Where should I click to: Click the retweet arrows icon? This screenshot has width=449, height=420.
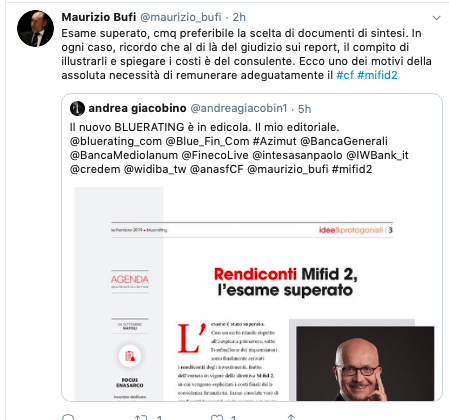coord(141,417)
